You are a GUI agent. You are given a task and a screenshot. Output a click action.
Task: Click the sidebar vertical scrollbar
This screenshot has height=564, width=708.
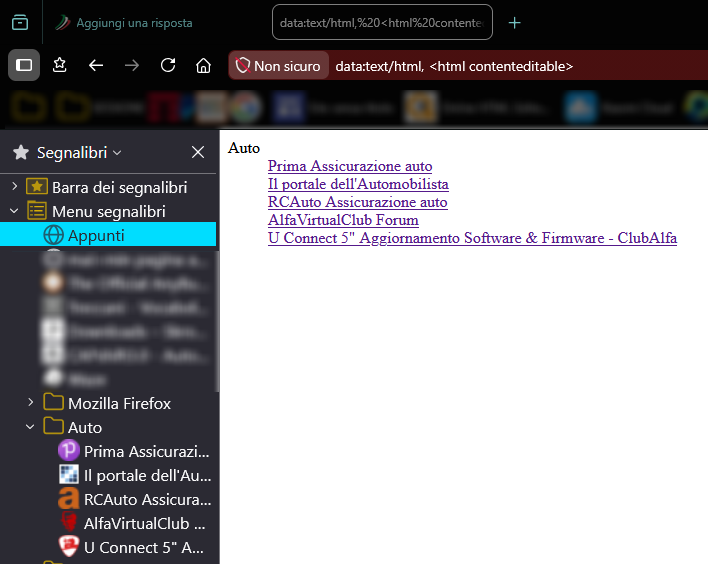[217, 321]
